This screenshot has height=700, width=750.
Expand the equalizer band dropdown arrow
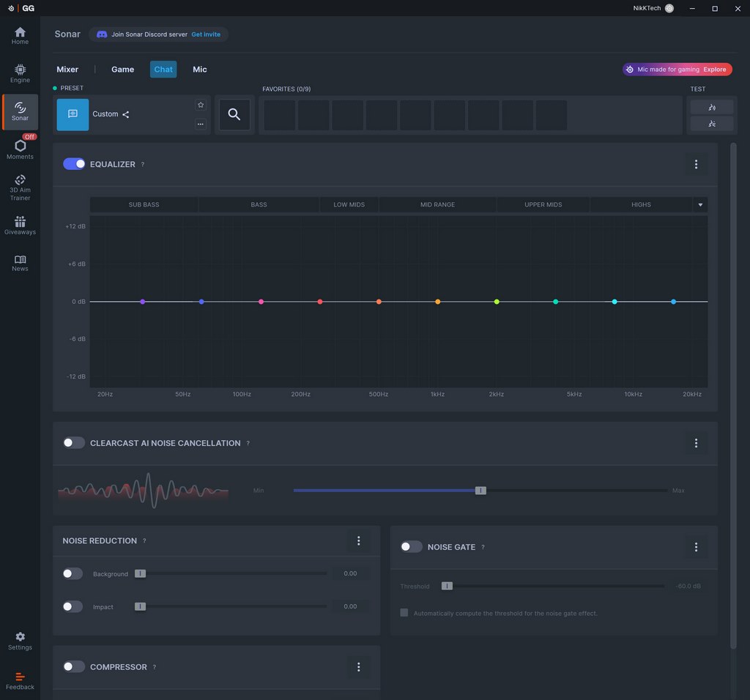[x=700, y=205]
